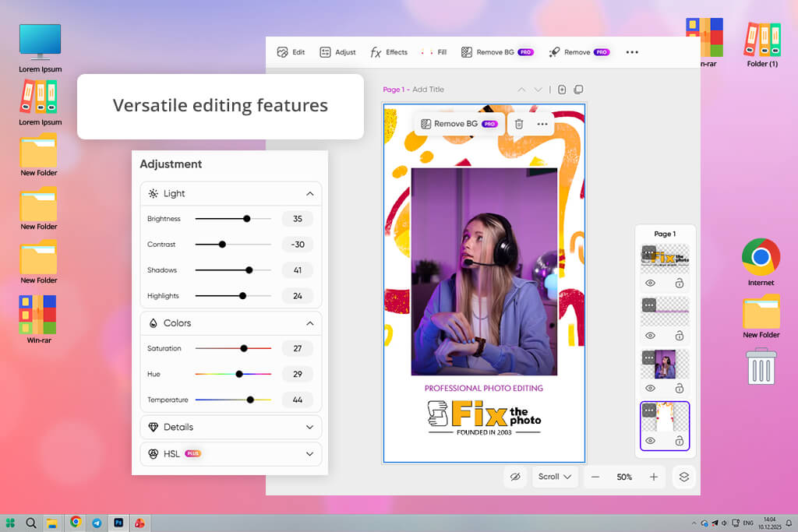Lock the selected background layer
The image size is (798, 532).
680,441
